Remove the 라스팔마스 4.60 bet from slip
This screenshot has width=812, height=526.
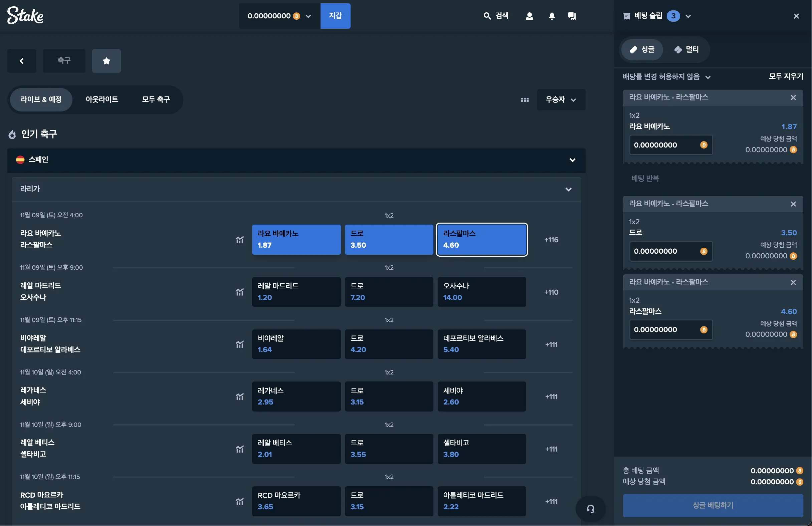[793, 282]
